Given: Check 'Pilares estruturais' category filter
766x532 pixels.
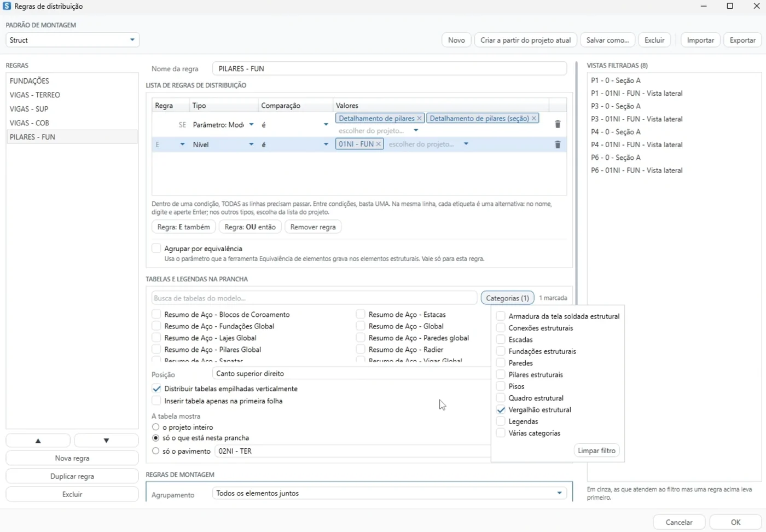Looking at the screenshot, I should pyautogui.click(x=501, y=375).
